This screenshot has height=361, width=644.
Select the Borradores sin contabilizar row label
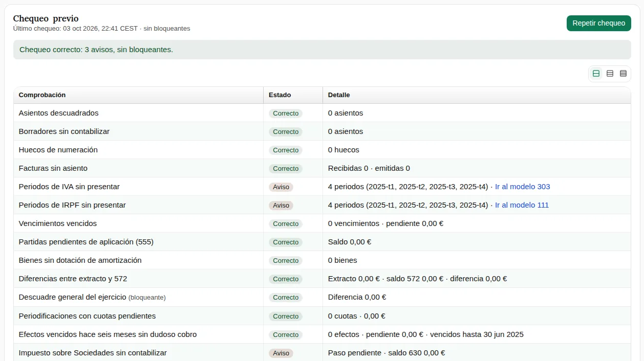[x=64, y=131]
